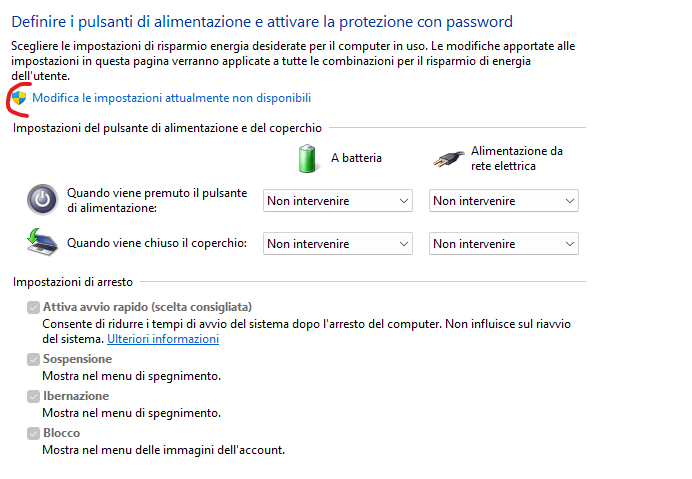This screenshot has width=692, height=479.
Task: Toggle the Blocco checkbox
Action: click(x=33, y=434)
